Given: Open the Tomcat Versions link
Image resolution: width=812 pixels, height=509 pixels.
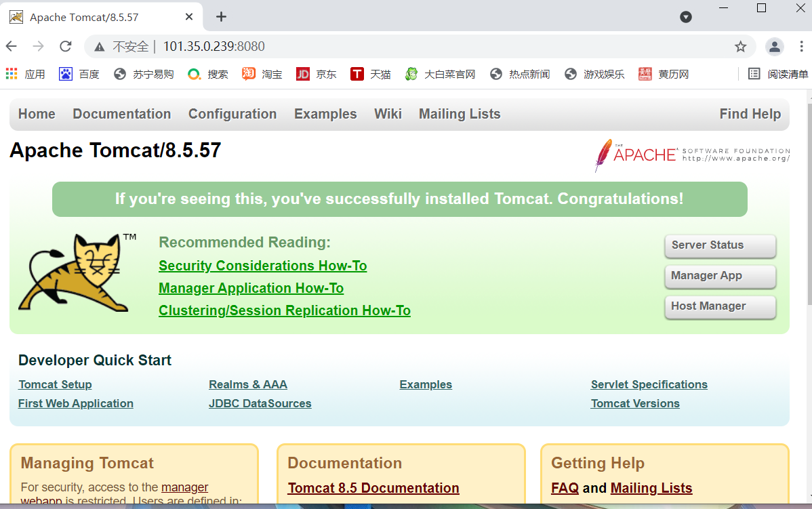Looking at the screenshot, I should (635, 403).
